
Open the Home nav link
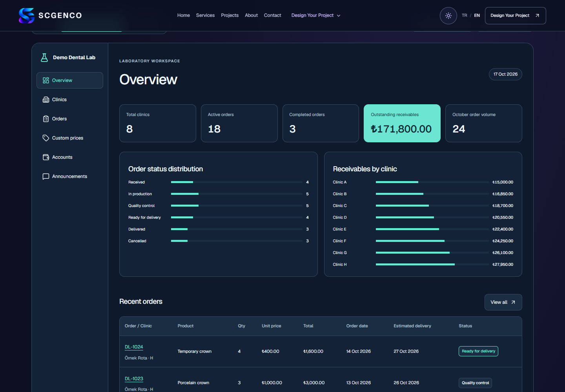[184, 16]
